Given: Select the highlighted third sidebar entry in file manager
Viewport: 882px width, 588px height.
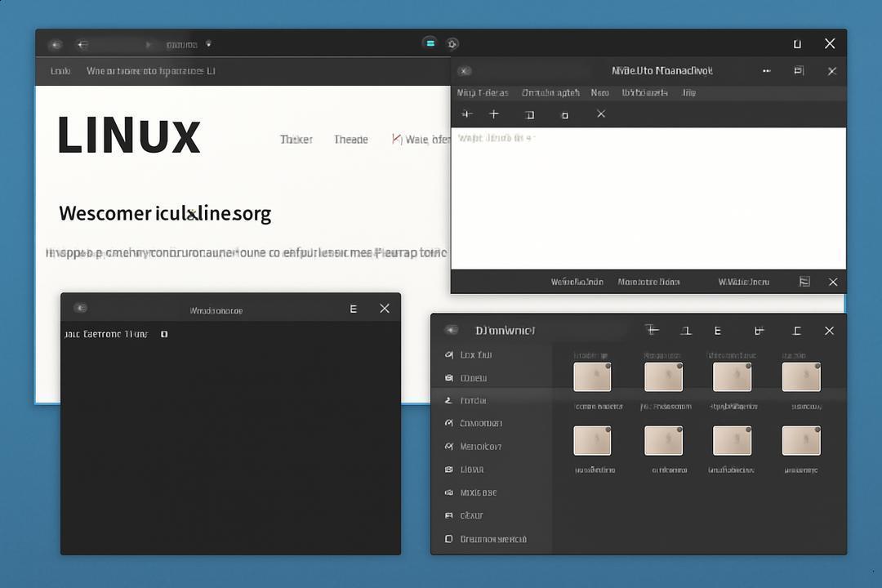Looking at the screenshot, I should click(491, 401).
